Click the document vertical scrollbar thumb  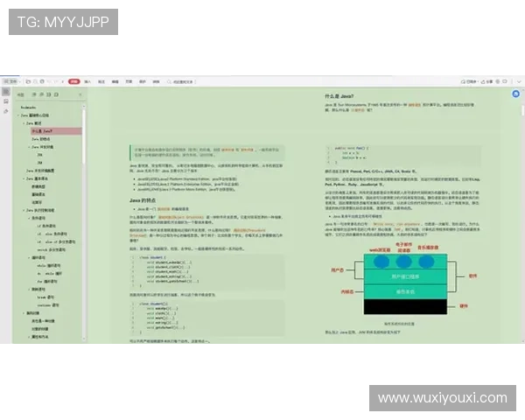pyautogui.click(x=522, y=110)
